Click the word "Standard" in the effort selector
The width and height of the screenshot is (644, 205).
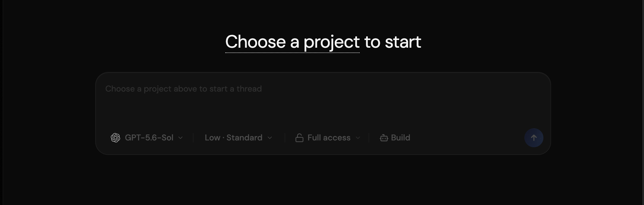pyautogui.click(x=244, y=138)
